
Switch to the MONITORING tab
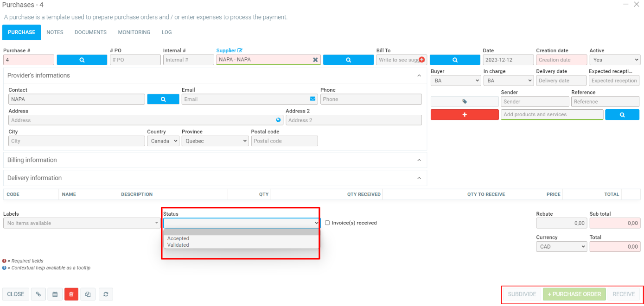pos(134,32)
